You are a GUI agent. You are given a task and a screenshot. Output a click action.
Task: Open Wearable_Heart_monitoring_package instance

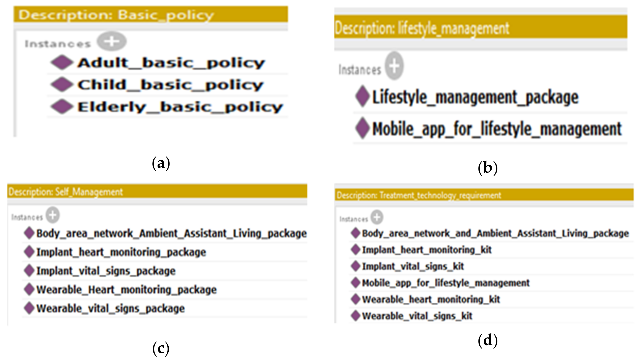pos(126,289)
